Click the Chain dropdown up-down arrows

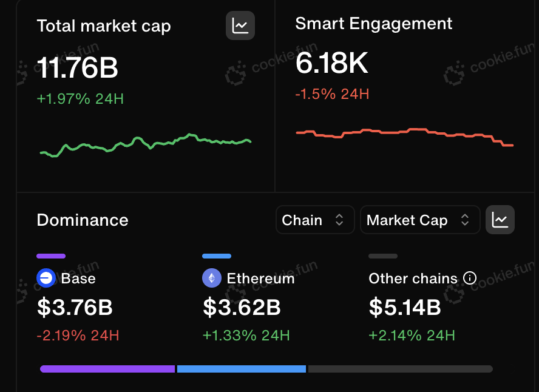click(339, 220)
